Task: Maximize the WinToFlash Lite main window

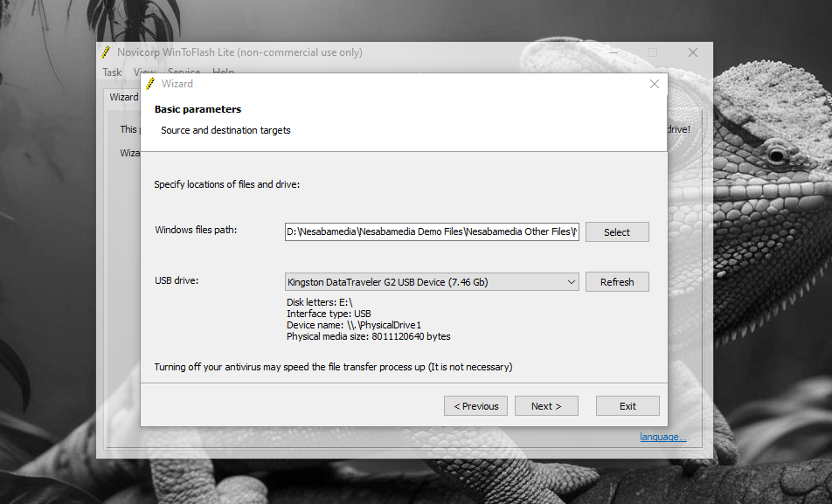Action: (x=653, y=52)
